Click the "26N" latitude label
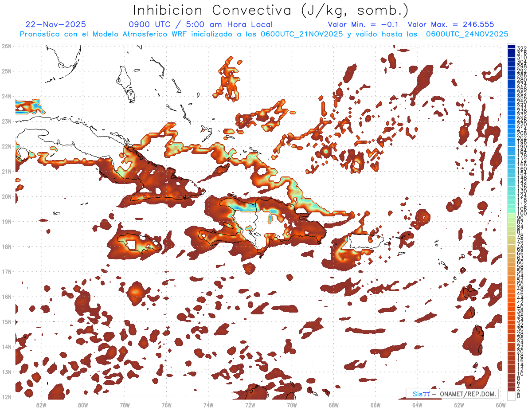Image resolution: width=532 pixels, height=411 pixels. point(7,46)
